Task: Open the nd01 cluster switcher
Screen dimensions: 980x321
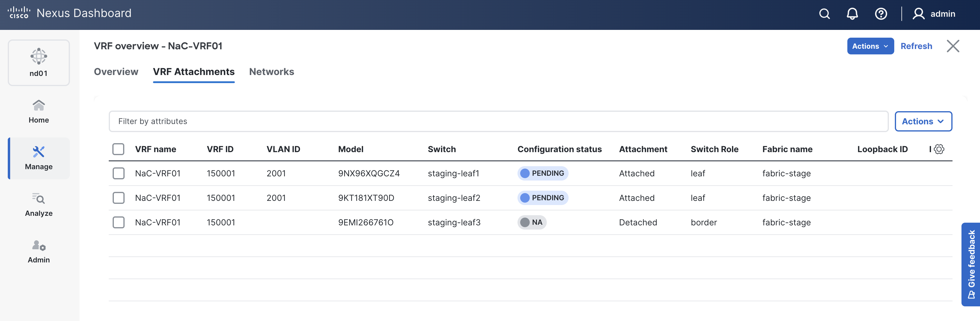Action: click(x=39, y=63)
